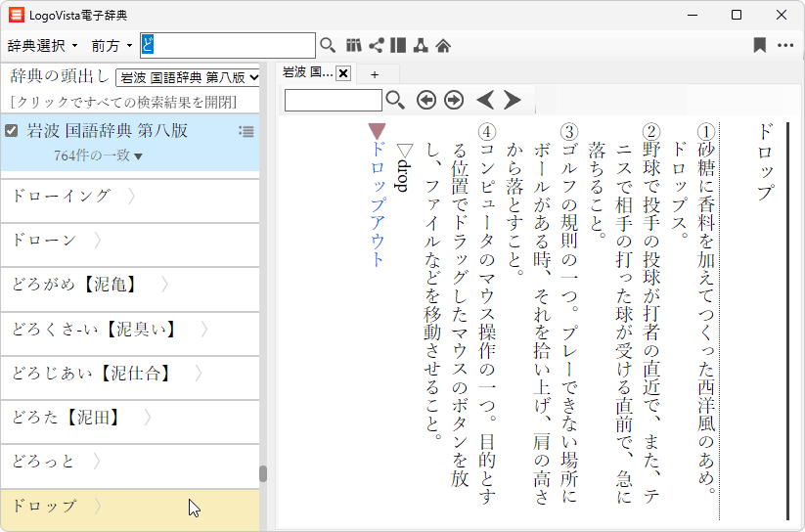The width and height of the screenshot is (805, 532).
Task: Open the 辞典選択 dropdown menu
Action: click(42, 45)
